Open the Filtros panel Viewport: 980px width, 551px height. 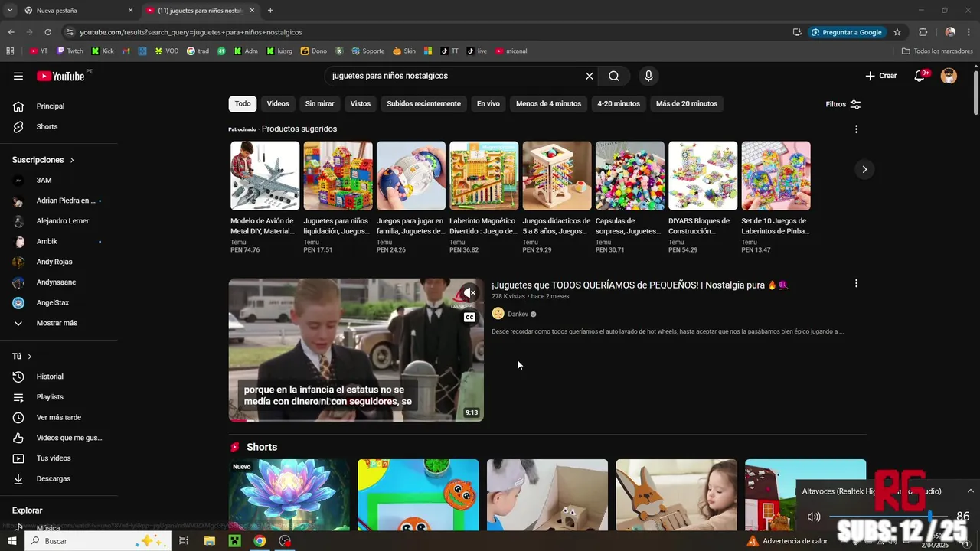point(843,104)
